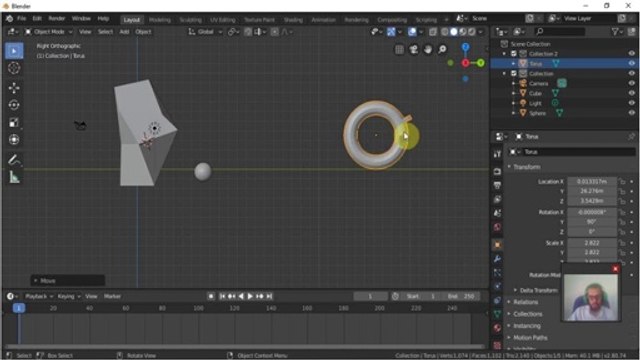Image resolution: width=640 pixels, height=360 pixels.
Task: Open the Render properties tab icon
Action: click(497, 172)
